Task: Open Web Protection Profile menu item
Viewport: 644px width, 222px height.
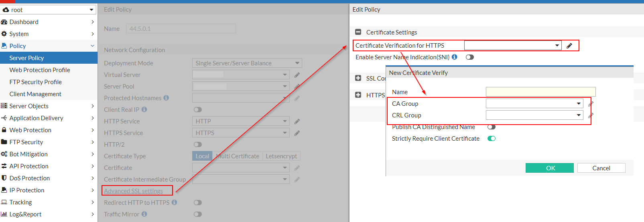Action: [x=40, y=70]
